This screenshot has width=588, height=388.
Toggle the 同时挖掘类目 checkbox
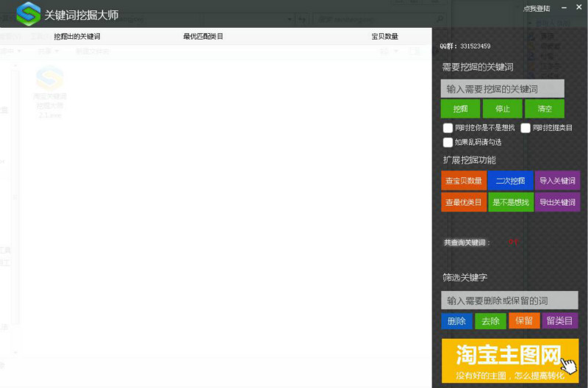526,128
